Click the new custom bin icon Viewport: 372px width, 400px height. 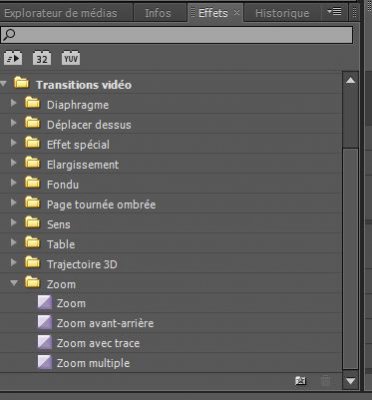pyautogui.click(x=301, y=381)
